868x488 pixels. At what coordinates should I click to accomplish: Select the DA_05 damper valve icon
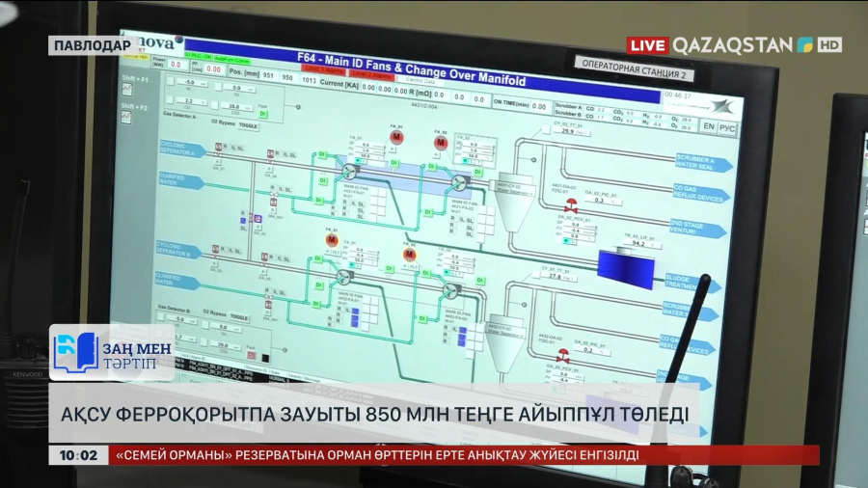point(264,258)
